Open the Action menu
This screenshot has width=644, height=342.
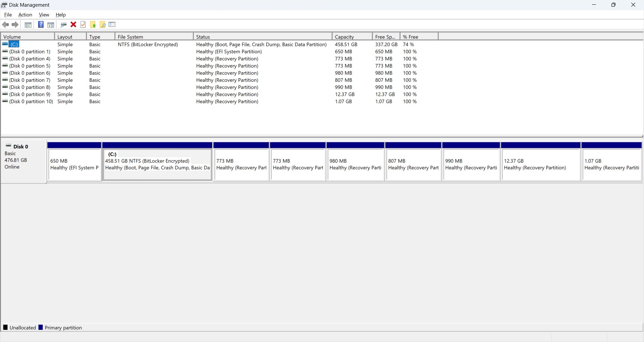pos(25,15)
